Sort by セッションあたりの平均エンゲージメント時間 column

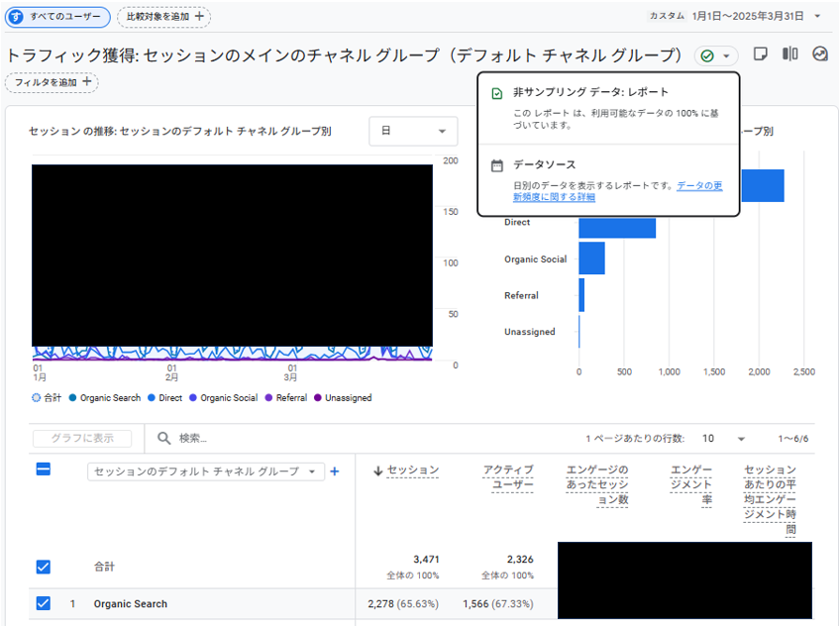point(770,500)
